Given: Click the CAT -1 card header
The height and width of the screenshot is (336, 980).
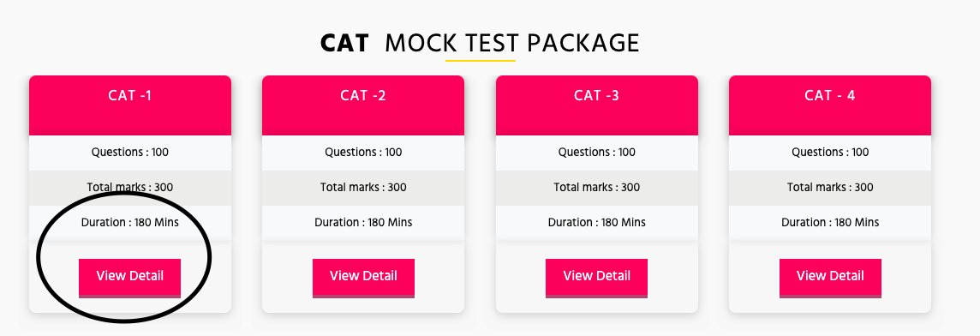Looking at the screenshot, I should coord(130,105).
